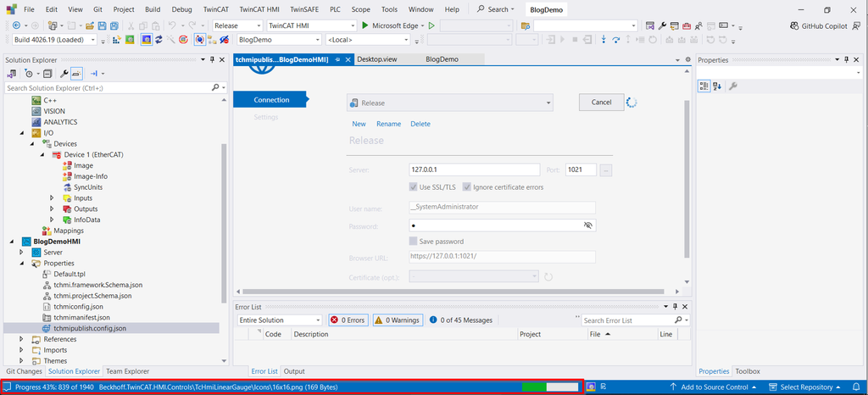Toggle password visibility eye icon
The width and height of the screenshot is (868, 395).
(x=588, y=225)
